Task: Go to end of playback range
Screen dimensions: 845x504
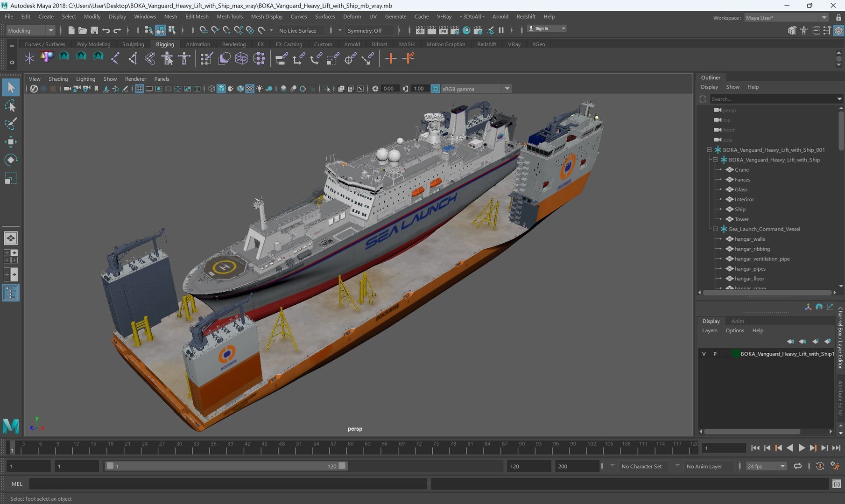Action: [836, 448]
